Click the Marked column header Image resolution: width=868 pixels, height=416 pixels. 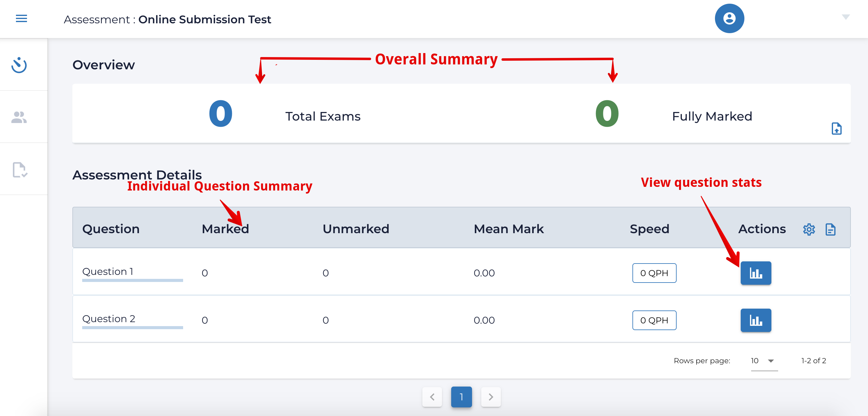(x=225, y=229)
